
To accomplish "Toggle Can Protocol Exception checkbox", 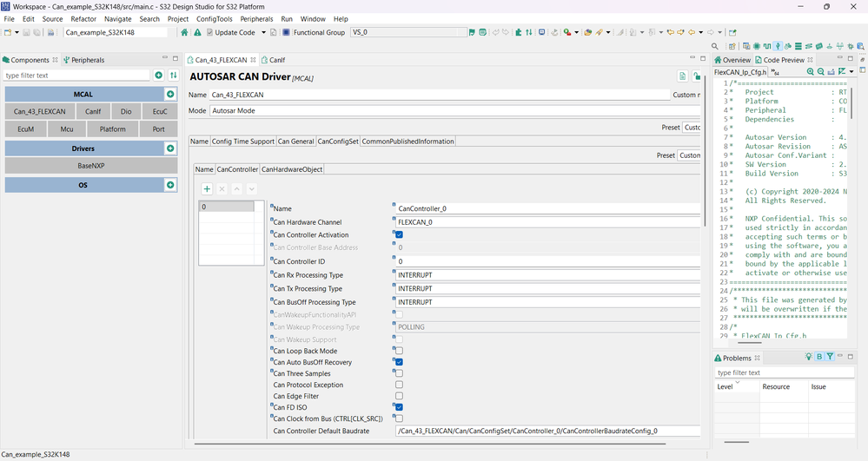I will coord(399,385).
